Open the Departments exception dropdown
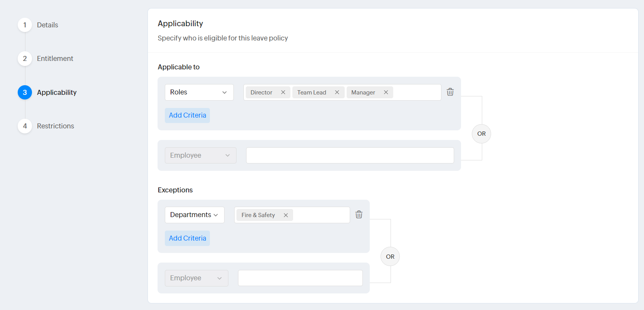 [x=195, y=215]
